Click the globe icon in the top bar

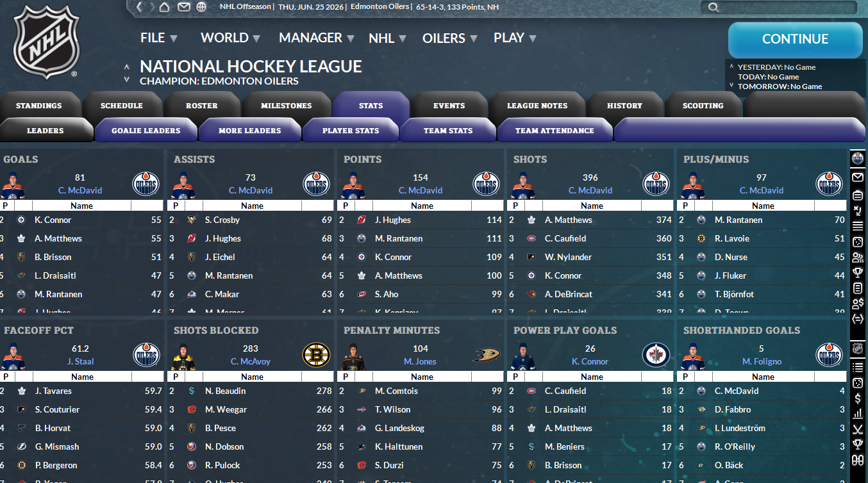coord(201,7)
